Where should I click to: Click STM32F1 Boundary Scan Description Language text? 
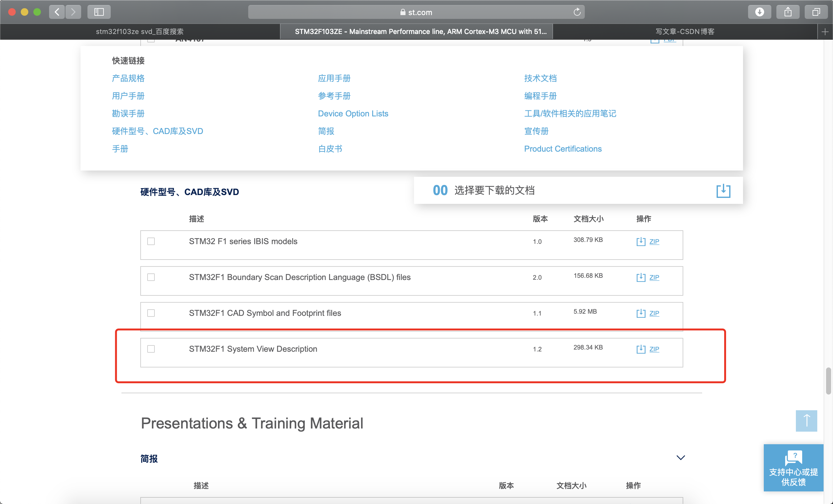coord(299,277)
